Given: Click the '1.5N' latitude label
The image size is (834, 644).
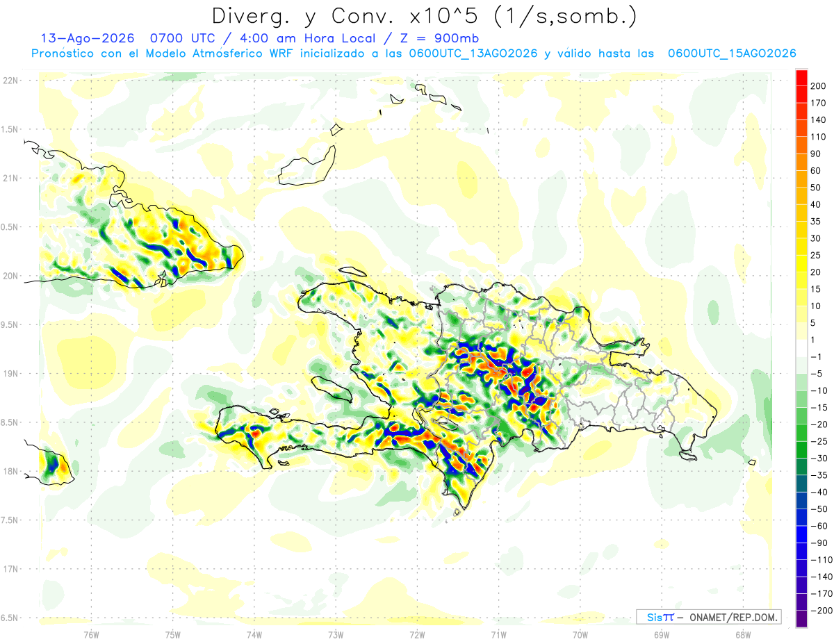Looking at the screenshot, I should 10,129.
